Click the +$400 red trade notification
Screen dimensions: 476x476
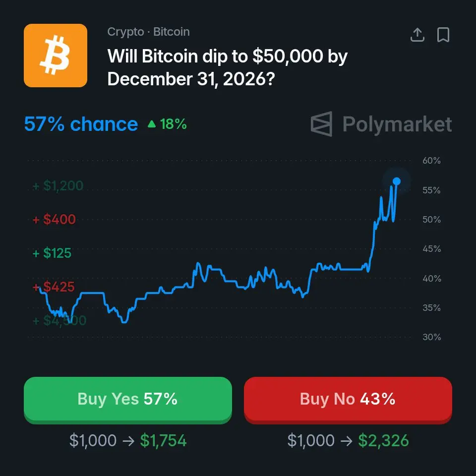coord(54,219)
